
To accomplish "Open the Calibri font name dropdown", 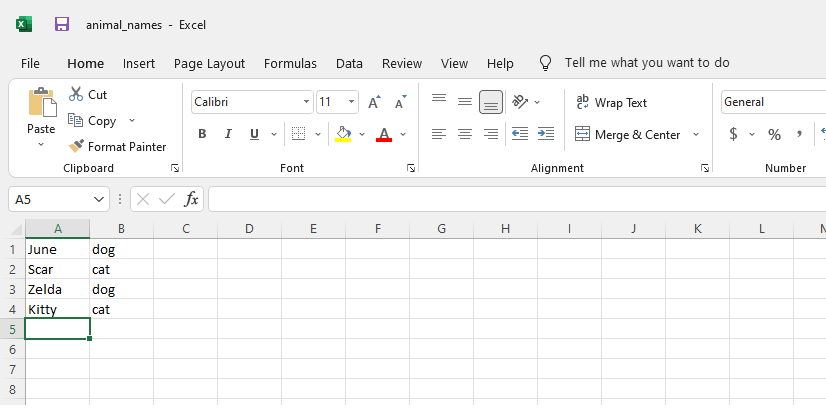I will pyautogui.click(x=306, y=102).
